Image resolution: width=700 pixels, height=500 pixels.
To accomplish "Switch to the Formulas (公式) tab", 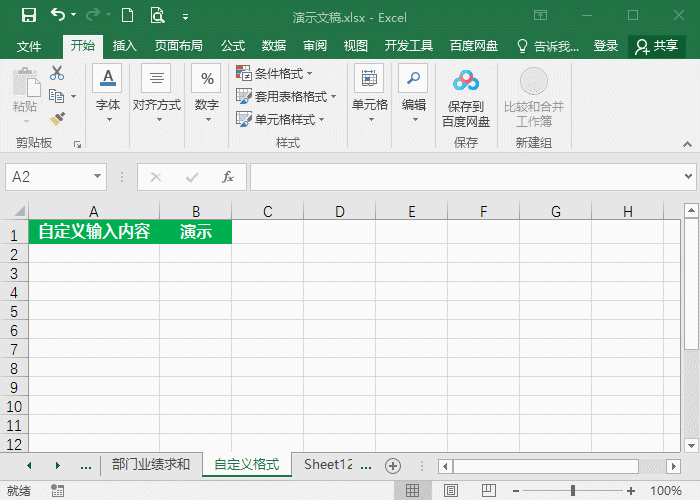I will [x=233, y=46].
